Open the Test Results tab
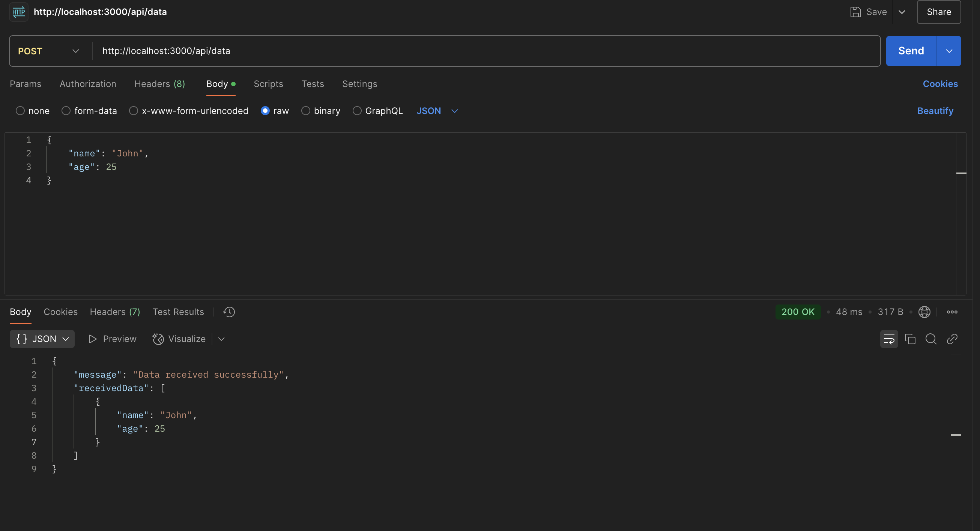The height and width of the screenshot is (531, 980). (x=179, y=312)
